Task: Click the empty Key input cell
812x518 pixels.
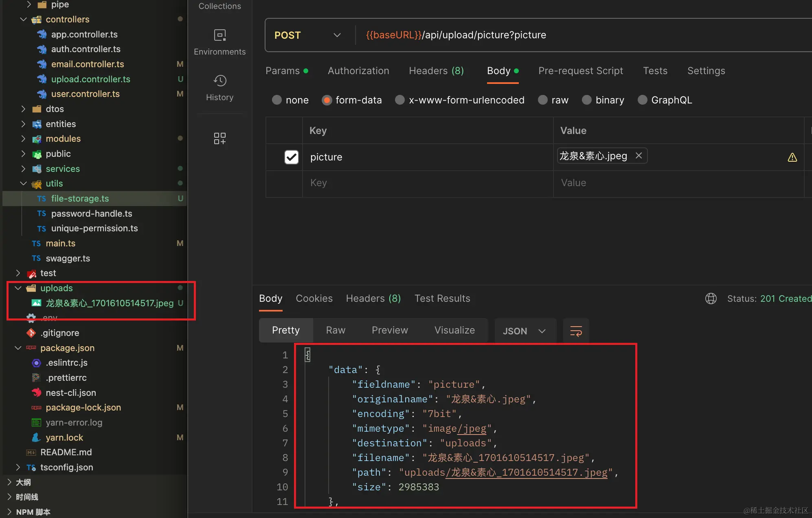Action: coord(428,183)
